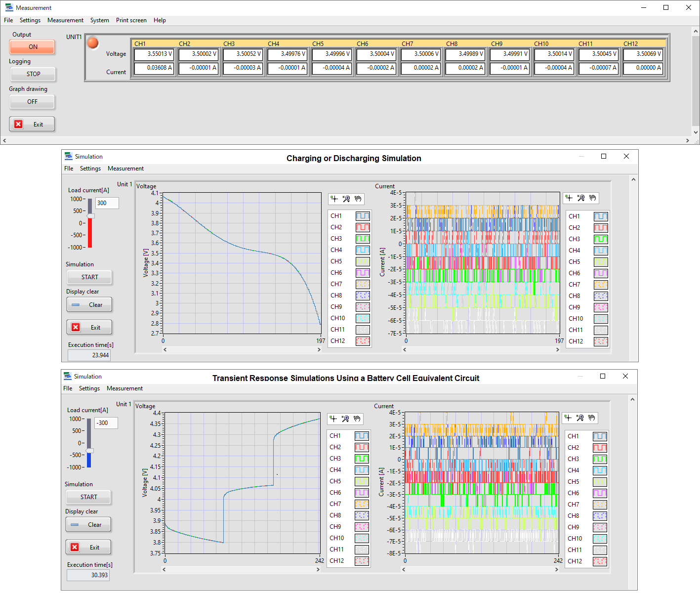Select the pan hand tool in Transient Voltage graph
This screenshot has width=700, height=593.
[x=357, y=419]
